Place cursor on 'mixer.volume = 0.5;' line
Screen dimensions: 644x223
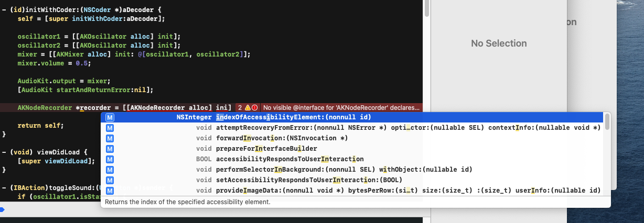point(54,63)
